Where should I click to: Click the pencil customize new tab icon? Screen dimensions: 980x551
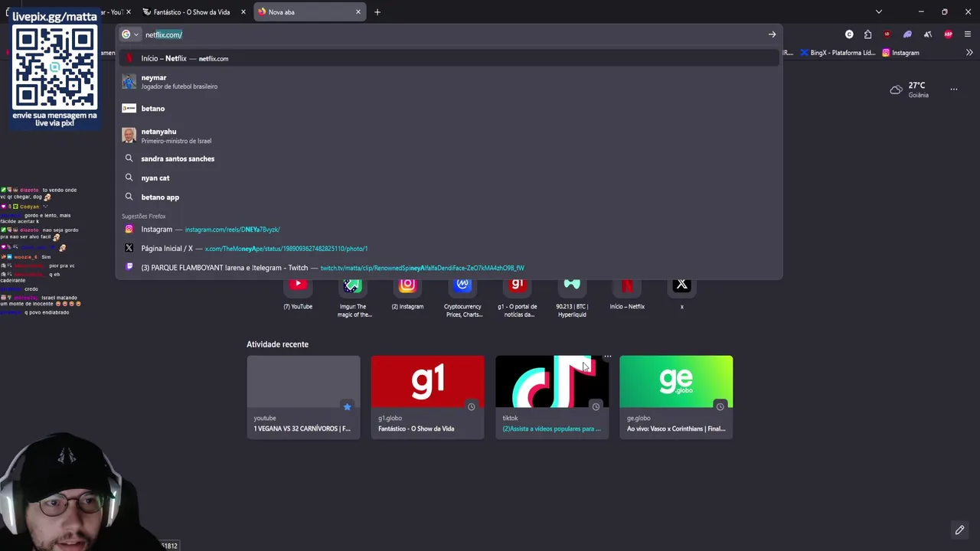coord(959,530)
